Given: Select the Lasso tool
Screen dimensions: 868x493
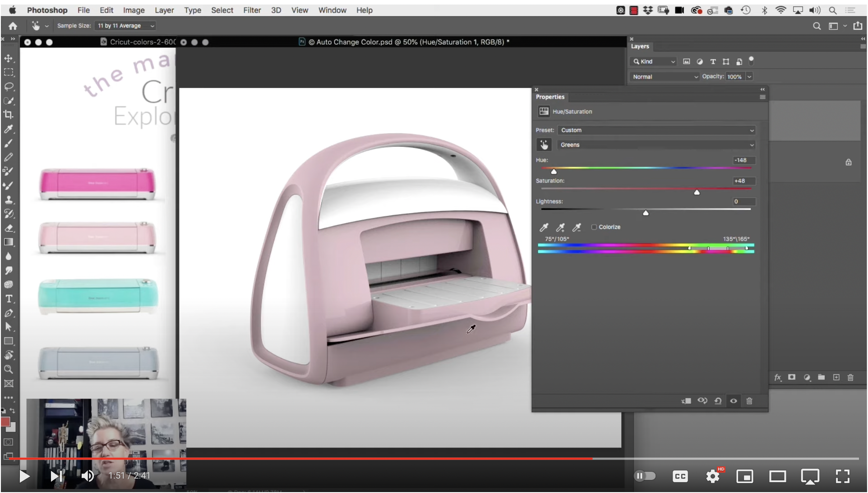Looking at the screenshot, I should (9, 87).
